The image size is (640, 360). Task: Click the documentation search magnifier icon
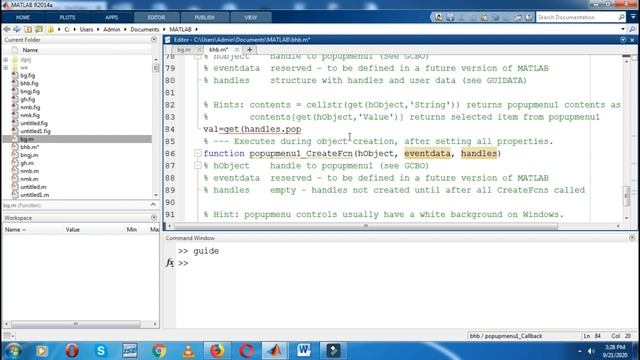[621, 17]
